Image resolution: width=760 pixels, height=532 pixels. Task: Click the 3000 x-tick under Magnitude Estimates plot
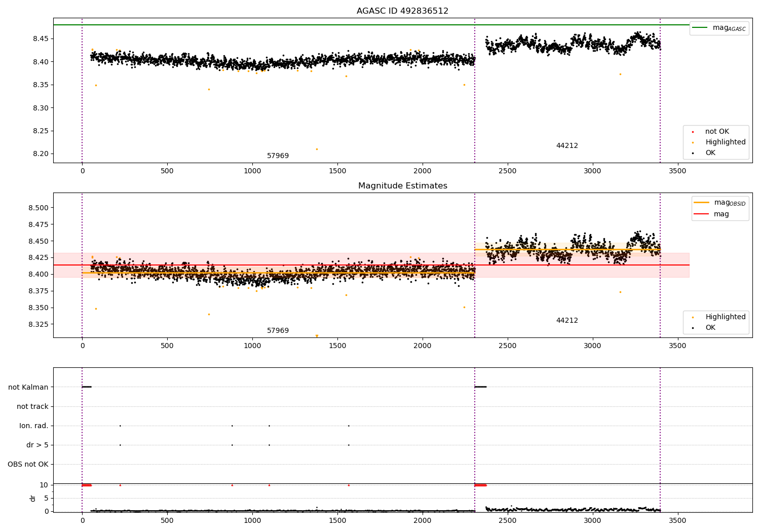592,346
